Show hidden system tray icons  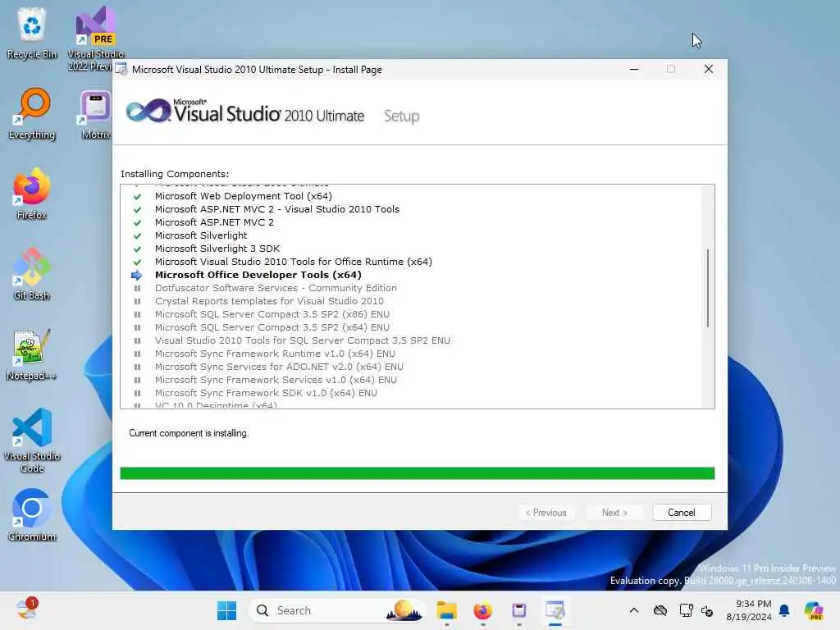pyautogui.click(x=634, y=610)
